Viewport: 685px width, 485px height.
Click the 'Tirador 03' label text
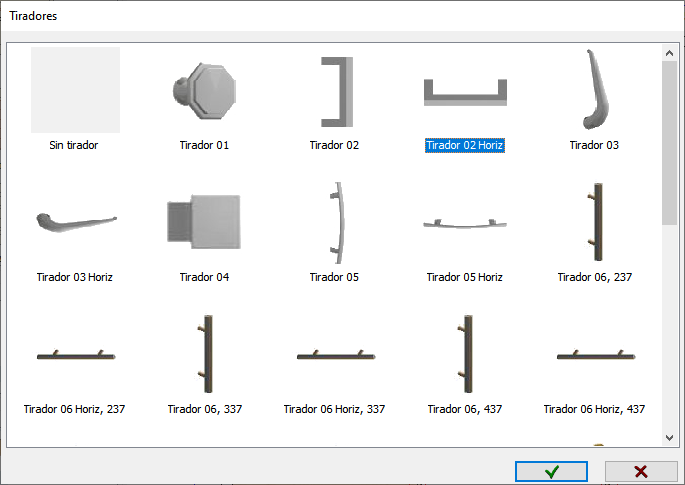[x=594, y=145]
